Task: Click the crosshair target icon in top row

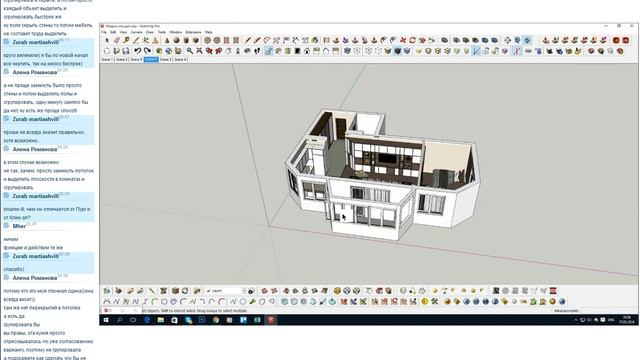Action: [x=507, y=40]
